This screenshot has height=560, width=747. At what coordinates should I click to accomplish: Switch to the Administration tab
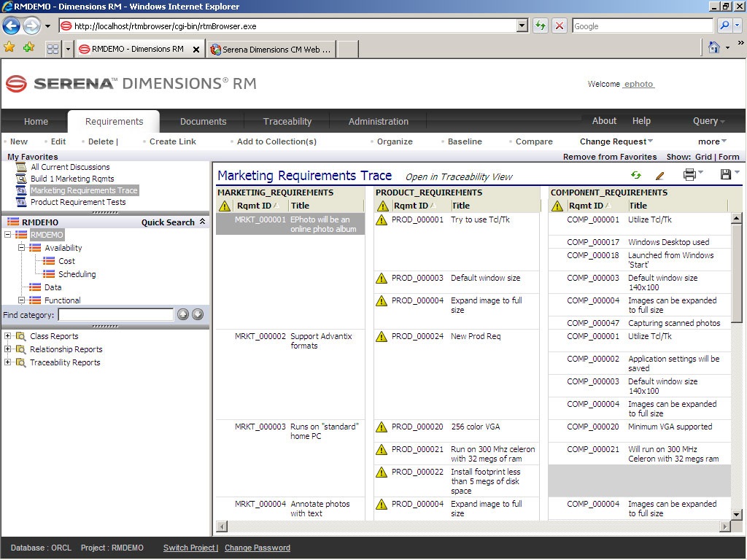pos(379,122)
